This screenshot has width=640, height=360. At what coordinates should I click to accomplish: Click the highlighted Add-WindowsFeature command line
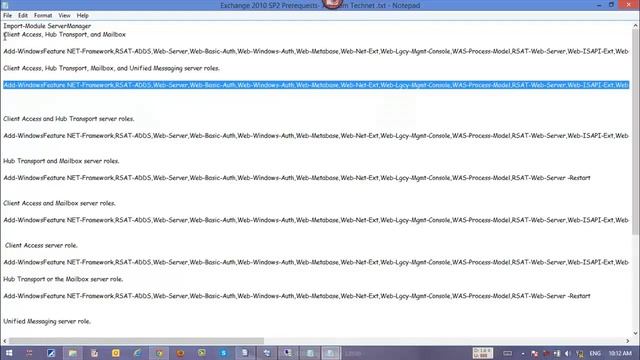click(x=316, y=85)
